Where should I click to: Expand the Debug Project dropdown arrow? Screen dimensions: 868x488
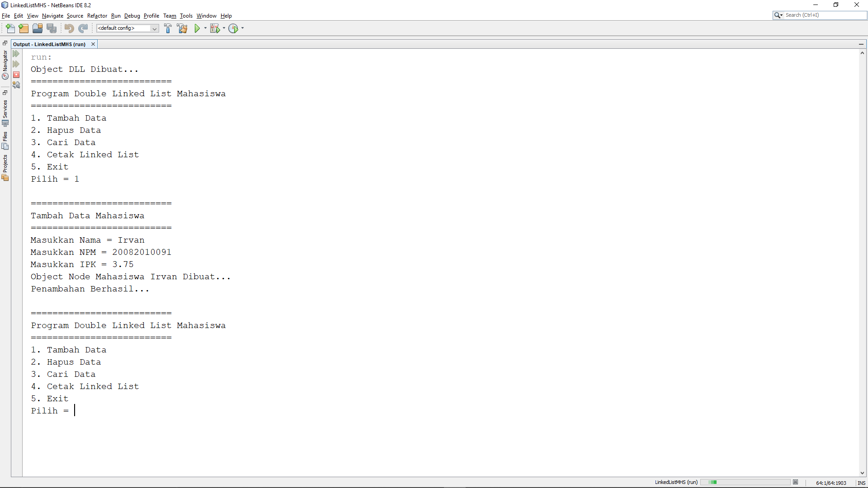tap(224, 28)
